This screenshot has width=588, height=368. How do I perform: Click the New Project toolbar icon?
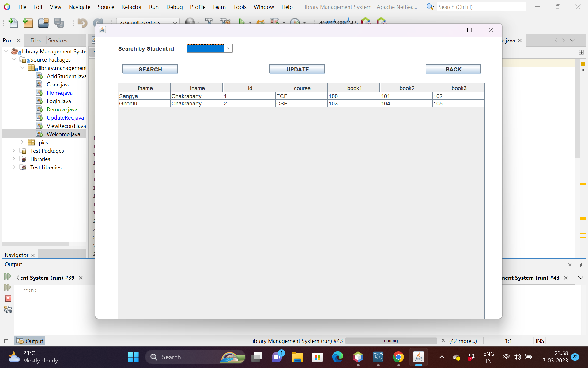(x=28, y=23)
